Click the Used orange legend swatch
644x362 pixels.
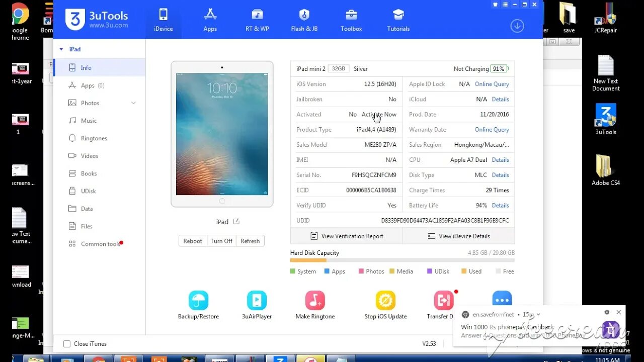point(464,271)
